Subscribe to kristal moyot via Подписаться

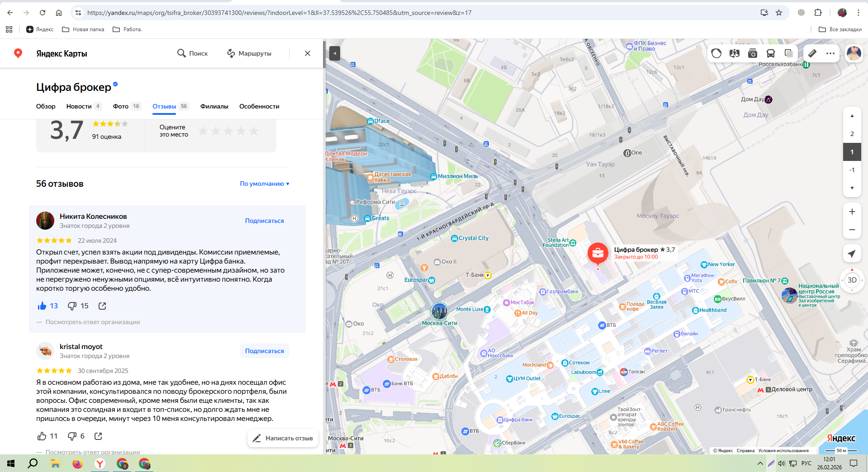(264, 351)
